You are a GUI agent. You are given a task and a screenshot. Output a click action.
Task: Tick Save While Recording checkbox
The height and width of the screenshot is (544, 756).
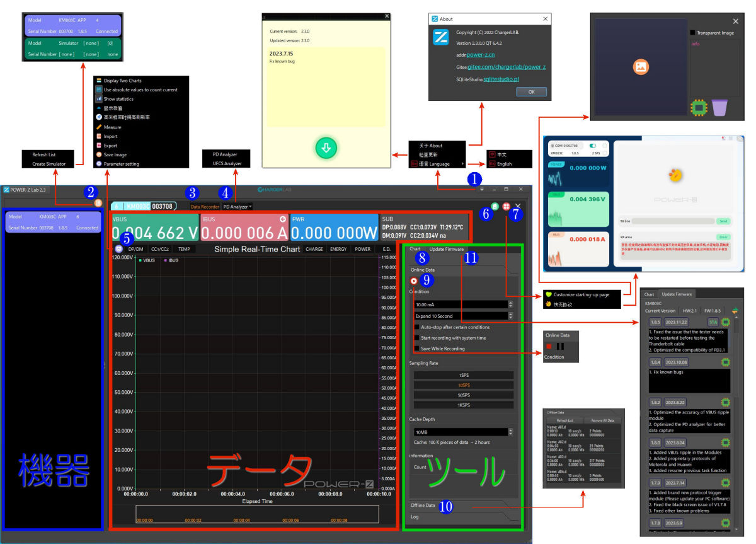[416, 349]
